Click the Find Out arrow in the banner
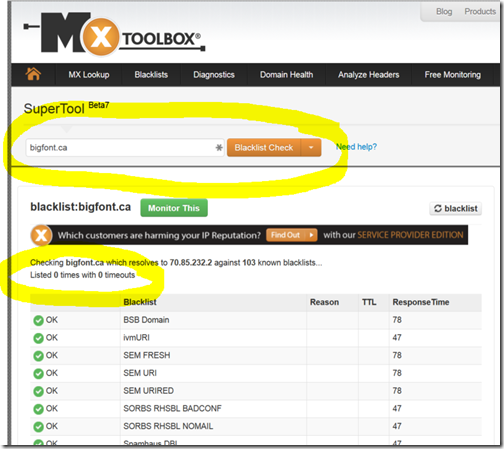Image resolution: width=504 pixels, height=449 pixels. (x=311, y=235)
